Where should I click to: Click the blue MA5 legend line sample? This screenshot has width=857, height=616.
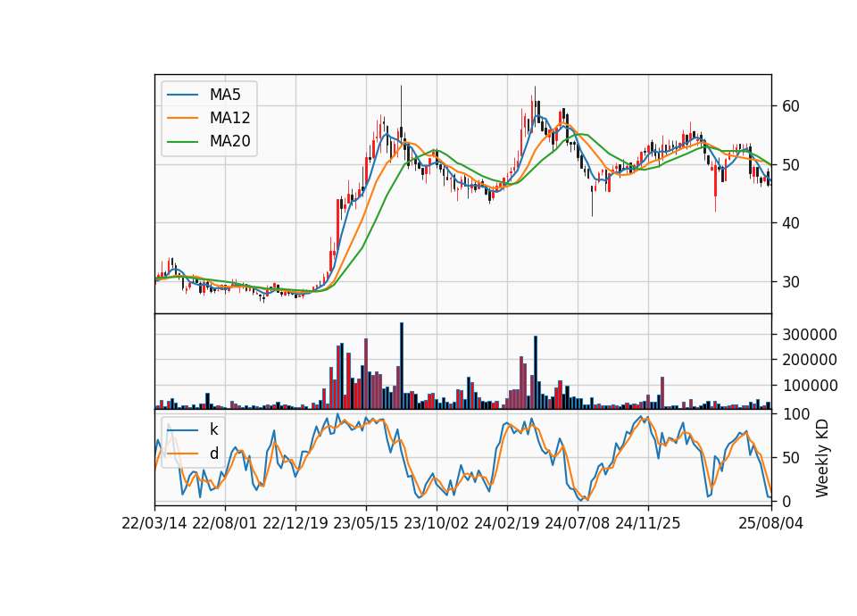point(182,95)
